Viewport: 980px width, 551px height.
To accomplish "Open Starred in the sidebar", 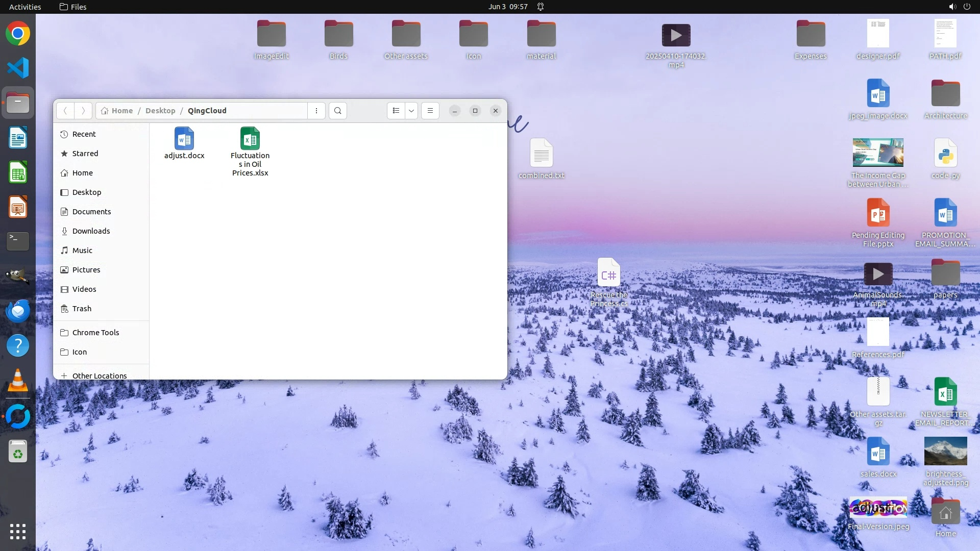I will point(85,154).
